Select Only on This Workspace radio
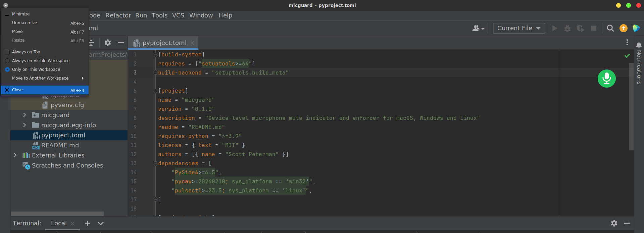Screen dimensions: 644x233 point(7,69)
